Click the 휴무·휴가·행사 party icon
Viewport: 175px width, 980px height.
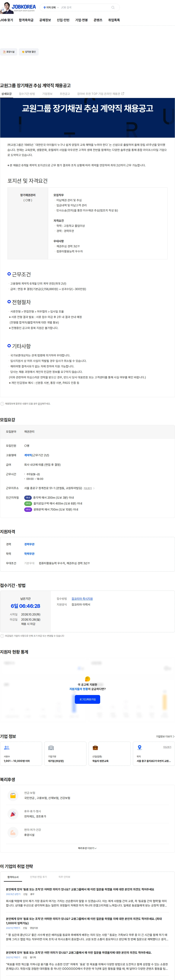[13, 814]
